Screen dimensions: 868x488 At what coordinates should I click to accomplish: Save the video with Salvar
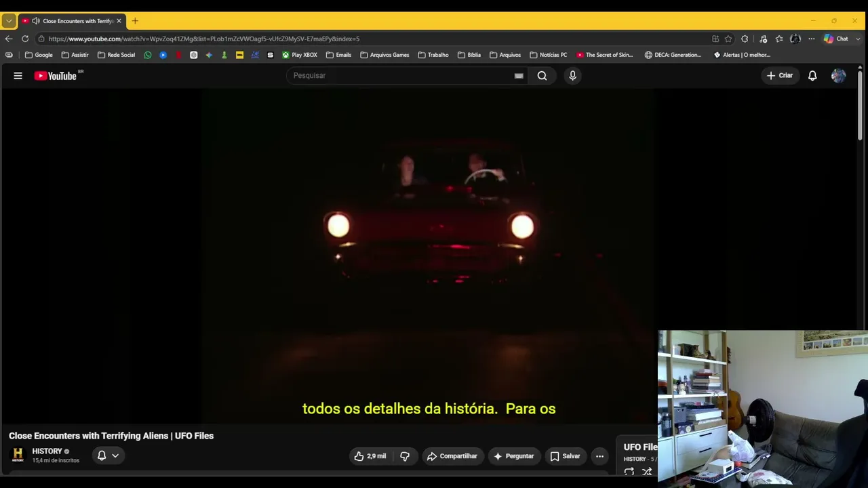tap(565, 456)
